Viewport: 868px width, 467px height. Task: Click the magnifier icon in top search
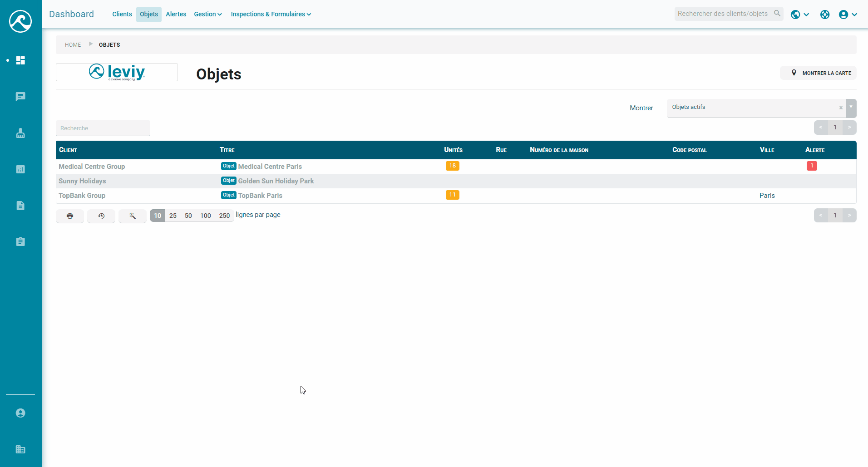coord(777,14)
